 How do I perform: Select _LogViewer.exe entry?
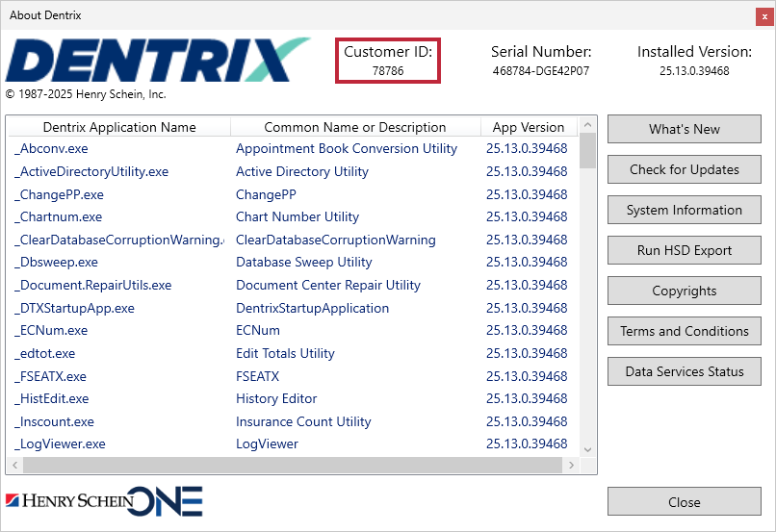pyautogui.click(x=60, y=444)
